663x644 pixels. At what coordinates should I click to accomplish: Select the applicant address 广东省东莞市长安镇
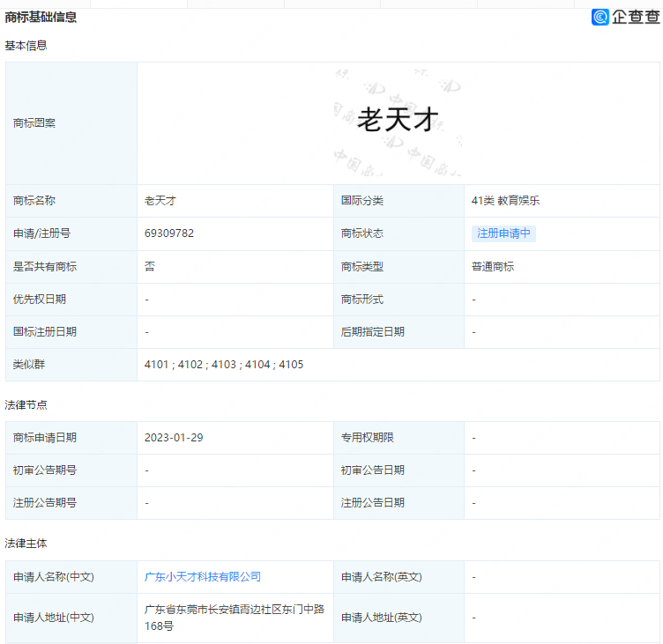235,618
